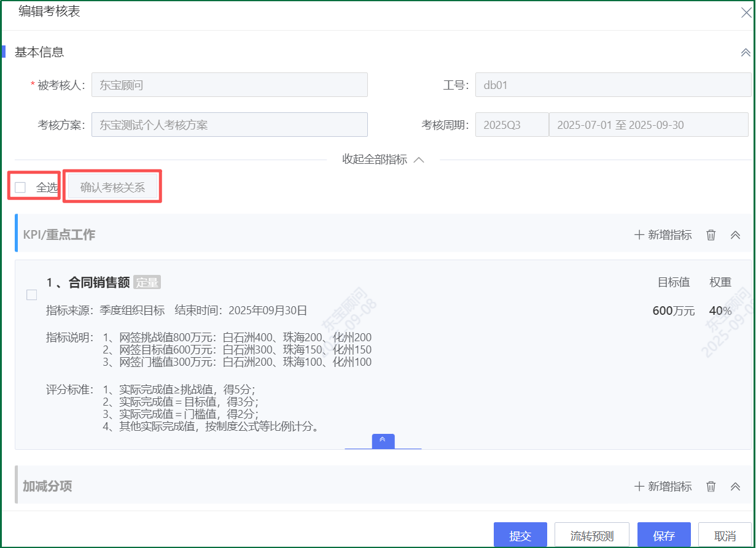Close the 编辑考核表 dialog
Screen dimensions: 756x548
tap(746, 13)
